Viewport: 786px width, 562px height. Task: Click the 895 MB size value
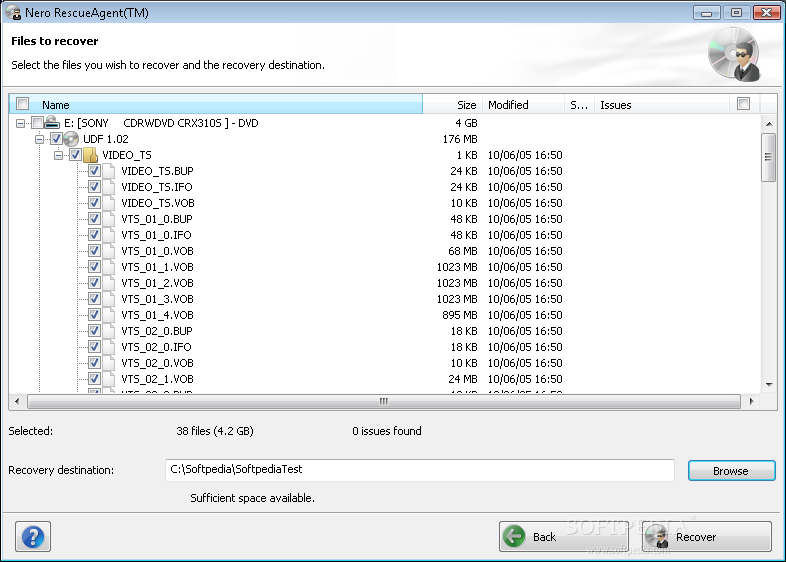click(x=460, y=315)
